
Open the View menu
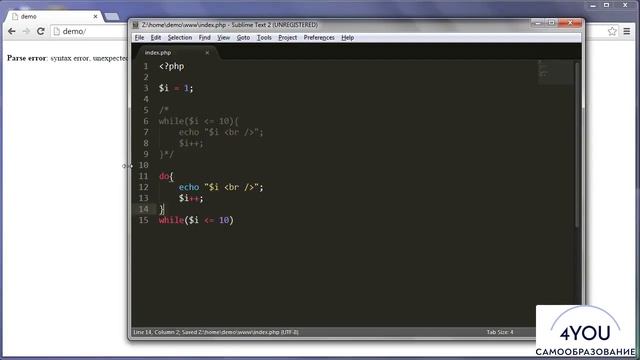coord(223,38)
